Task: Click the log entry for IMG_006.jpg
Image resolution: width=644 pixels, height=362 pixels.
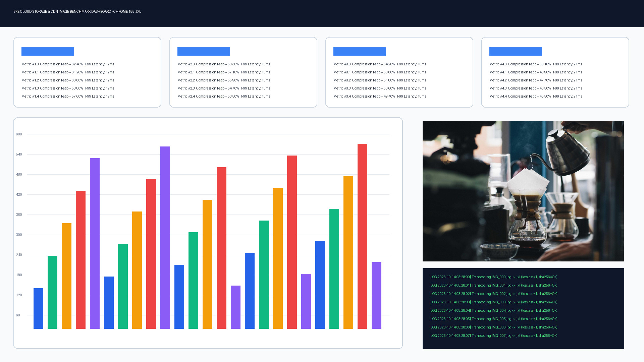Action: 493,327
